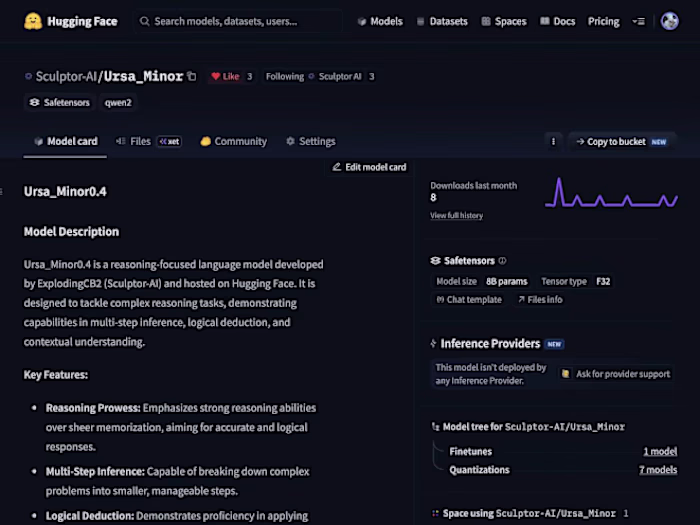Ask for provider support
The width and height of the screenshot is (700, 525).
[x=616, y=374]
